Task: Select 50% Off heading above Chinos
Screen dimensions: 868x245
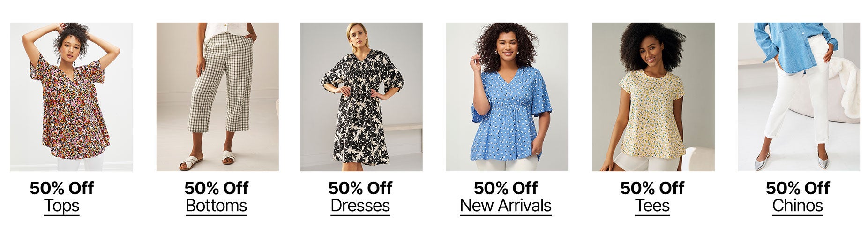Action: (x=798, y=188)
